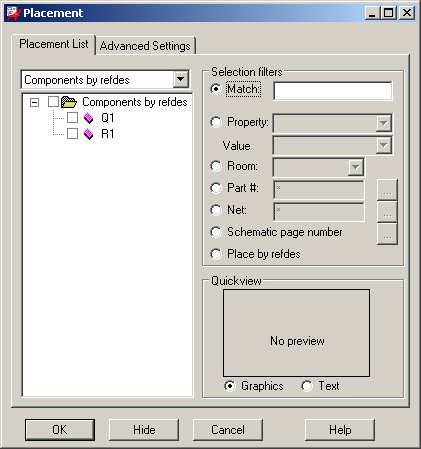The width and height of the screenshot is (421, 449).
Task: Open the Components by refdes dropdown
Action: (181, 79)
